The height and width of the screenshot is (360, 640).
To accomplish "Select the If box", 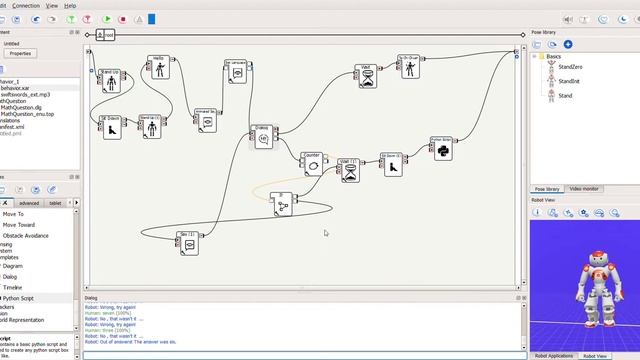I will click(x=283, y=204).
